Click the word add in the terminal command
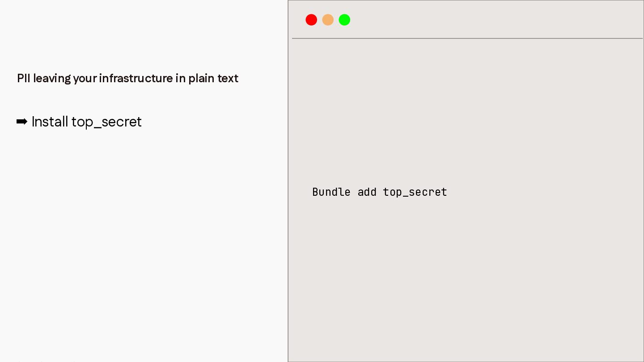The image size is (644, 362). [x=367, y=192]
